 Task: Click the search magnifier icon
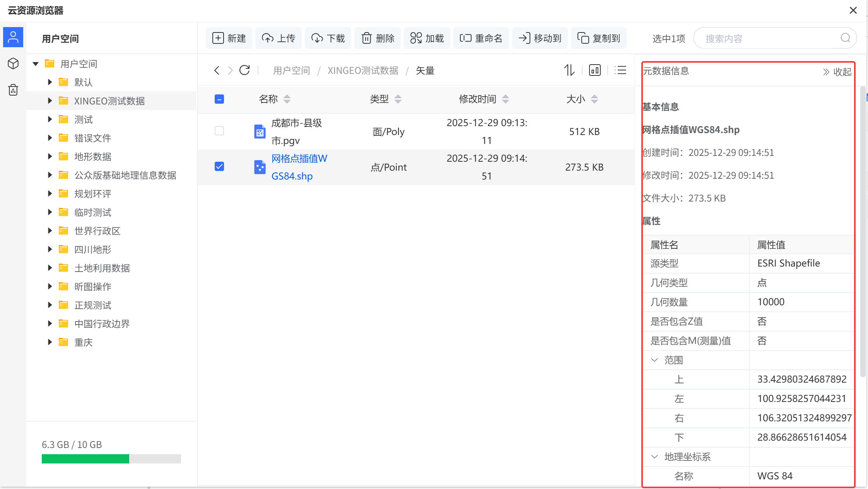coord(846,38)
